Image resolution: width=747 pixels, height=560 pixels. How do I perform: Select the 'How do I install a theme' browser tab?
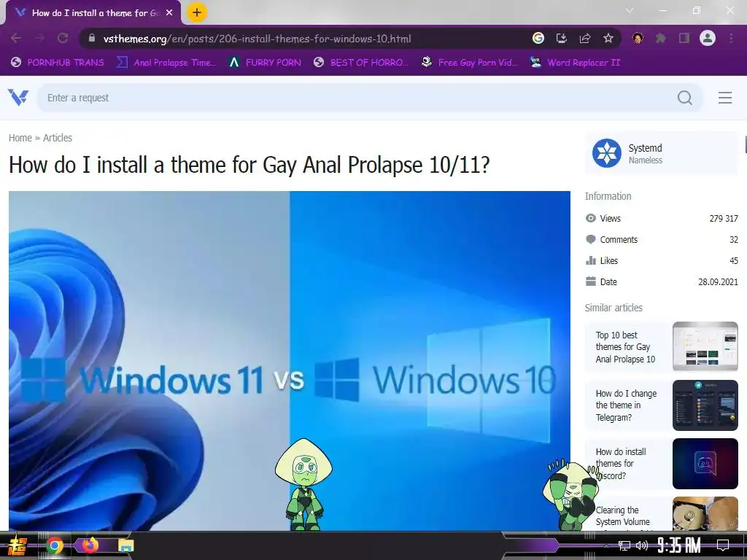pyautogui.click(x=93, y=13)
